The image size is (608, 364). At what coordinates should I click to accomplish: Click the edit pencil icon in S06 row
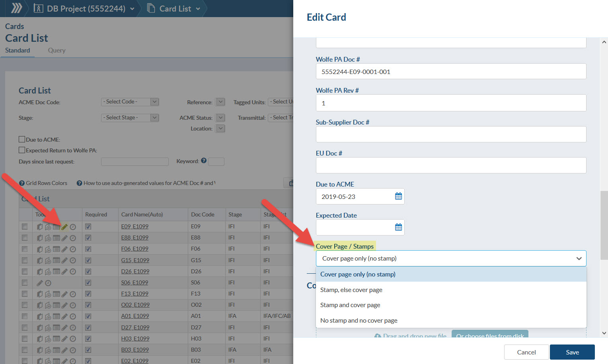[39, 283]
